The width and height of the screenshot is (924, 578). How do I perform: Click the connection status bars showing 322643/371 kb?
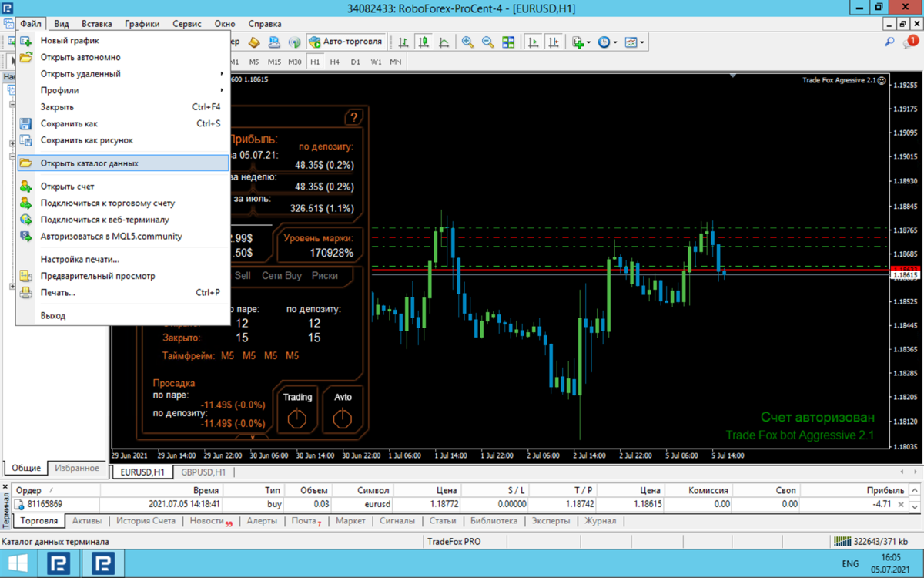coord(842,542)
